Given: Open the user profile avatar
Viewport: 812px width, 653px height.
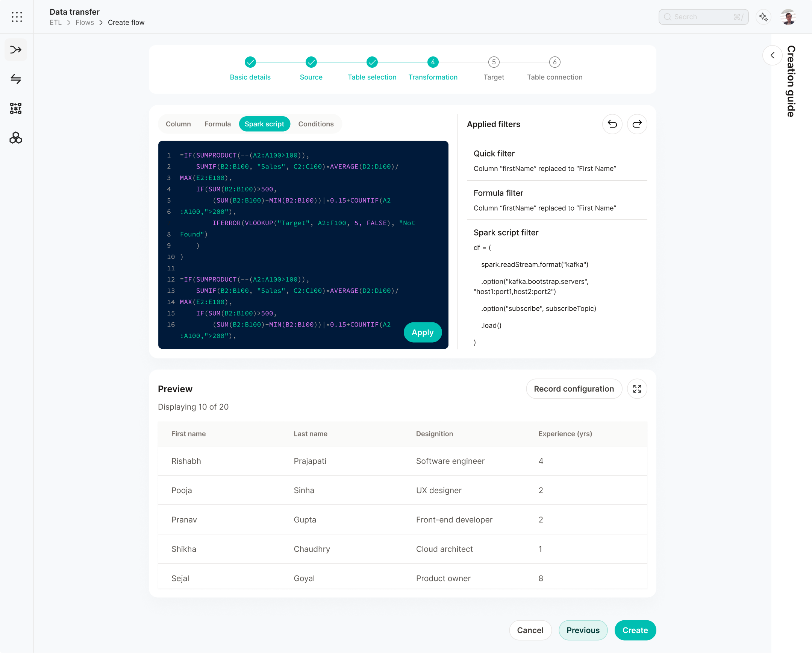Looking at the screenshot, I should (788, 17).
